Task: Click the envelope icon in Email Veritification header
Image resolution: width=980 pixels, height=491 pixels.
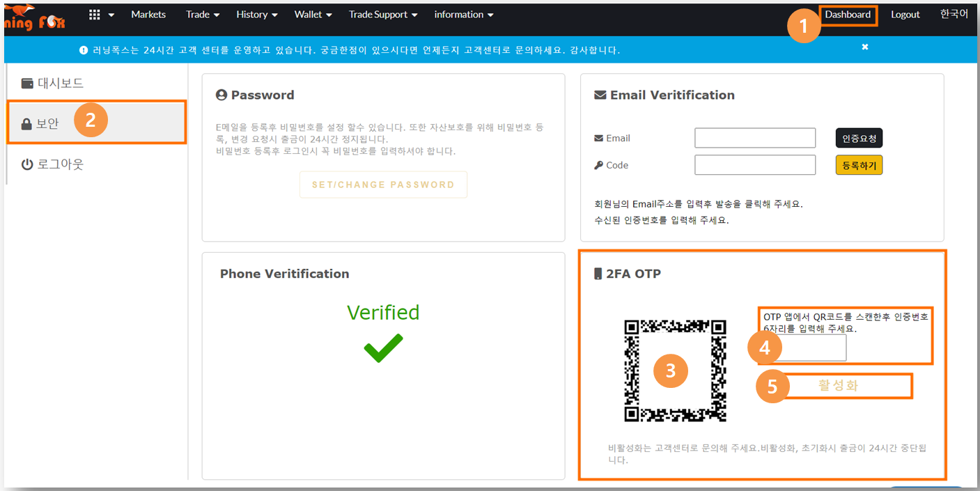Action: tap(600, 95)
